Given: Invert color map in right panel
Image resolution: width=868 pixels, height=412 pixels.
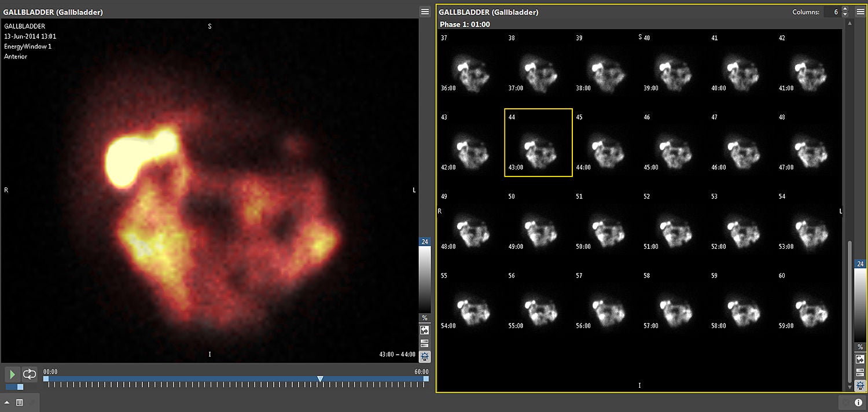Looking at the screenshot, I should 860,359.
